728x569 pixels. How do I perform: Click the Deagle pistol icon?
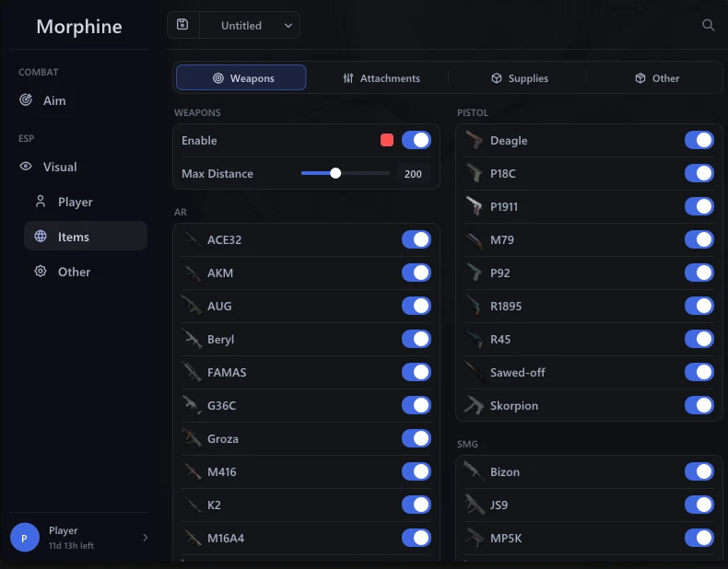pos(474,140)
